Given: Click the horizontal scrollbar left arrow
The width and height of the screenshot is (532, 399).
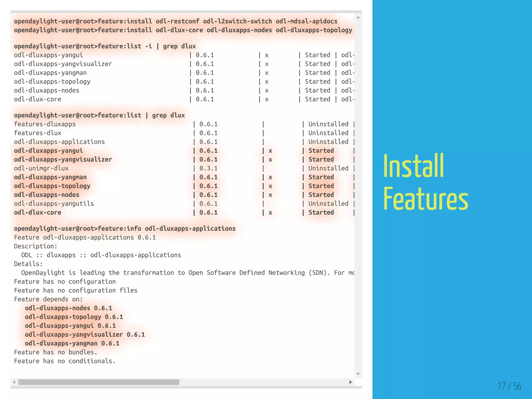Looking at the screenshot, I should coord(14,382).
